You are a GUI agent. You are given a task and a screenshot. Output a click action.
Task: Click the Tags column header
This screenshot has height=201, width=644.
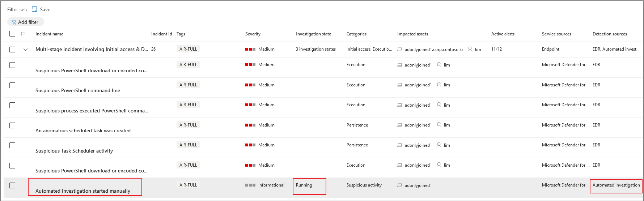[x=181, y=34]
